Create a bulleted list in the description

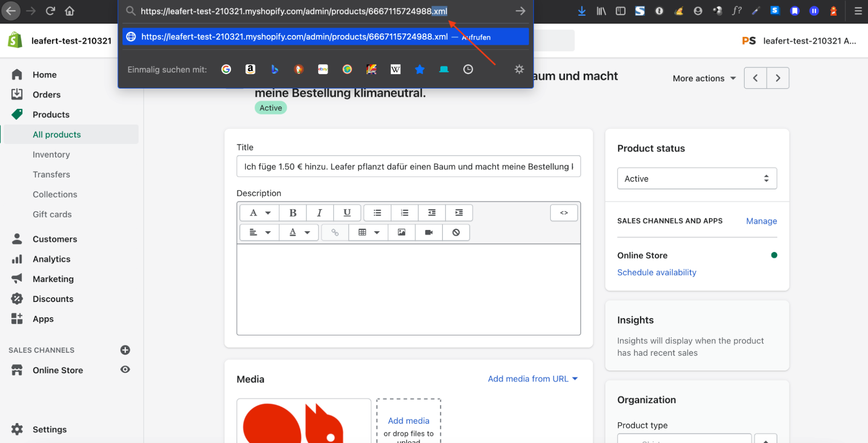coord(377,213)
